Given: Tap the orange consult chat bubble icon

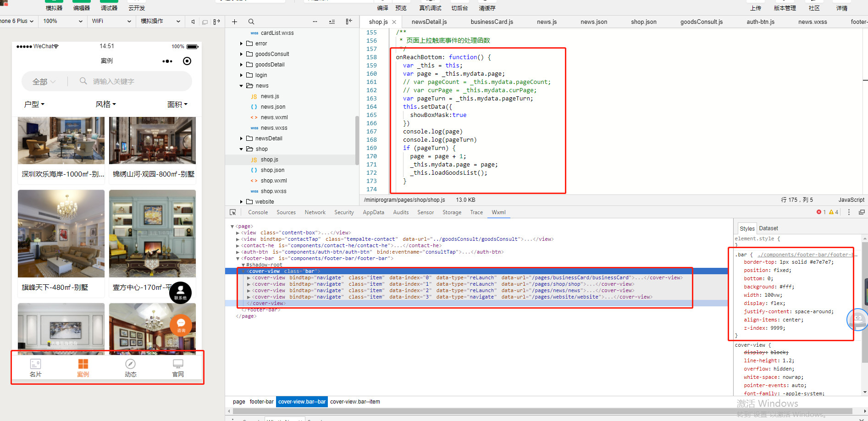Looking at the screenshot, I should point(181,325).
